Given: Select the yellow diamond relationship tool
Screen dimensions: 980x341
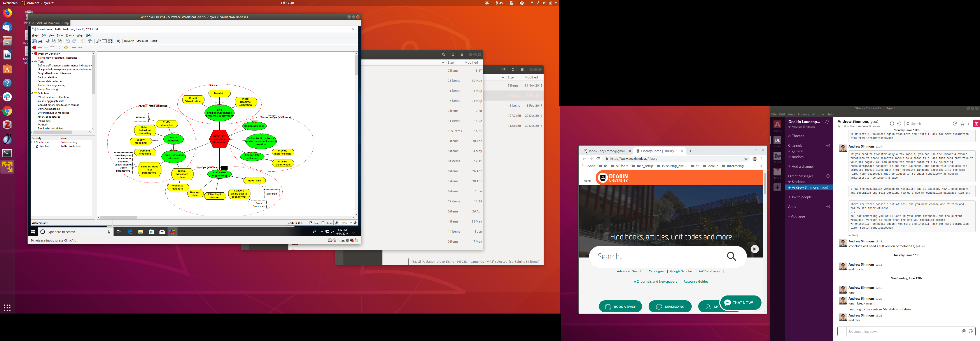Looking at the screenshot, I should (x=66, y=47).
